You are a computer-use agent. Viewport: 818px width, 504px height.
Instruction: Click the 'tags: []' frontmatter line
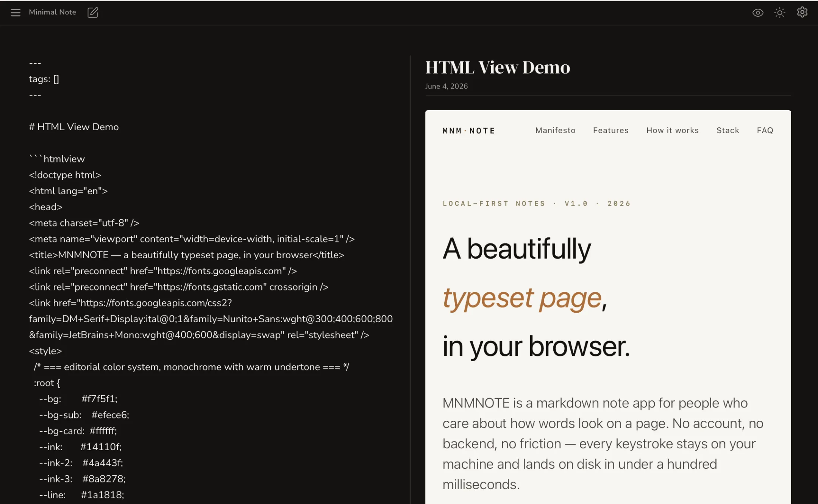[44, 79]
